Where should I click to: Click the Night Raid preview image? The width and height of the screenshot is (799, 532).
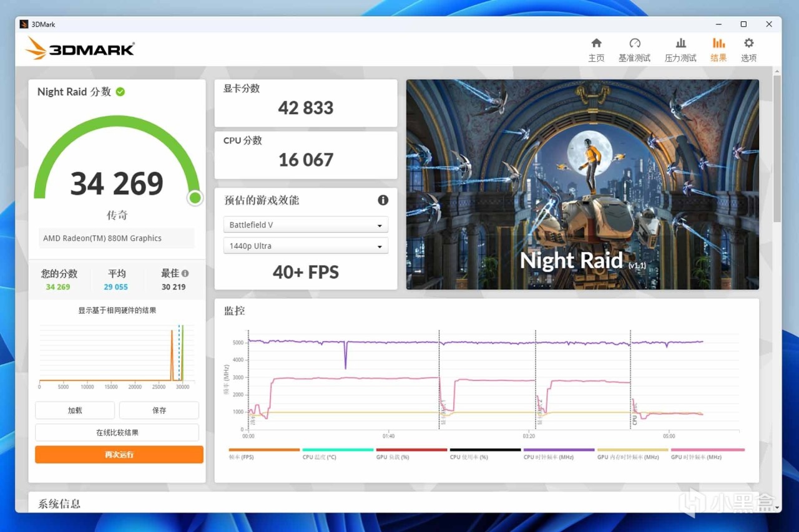pyautogui.click(x=582, y=184)
